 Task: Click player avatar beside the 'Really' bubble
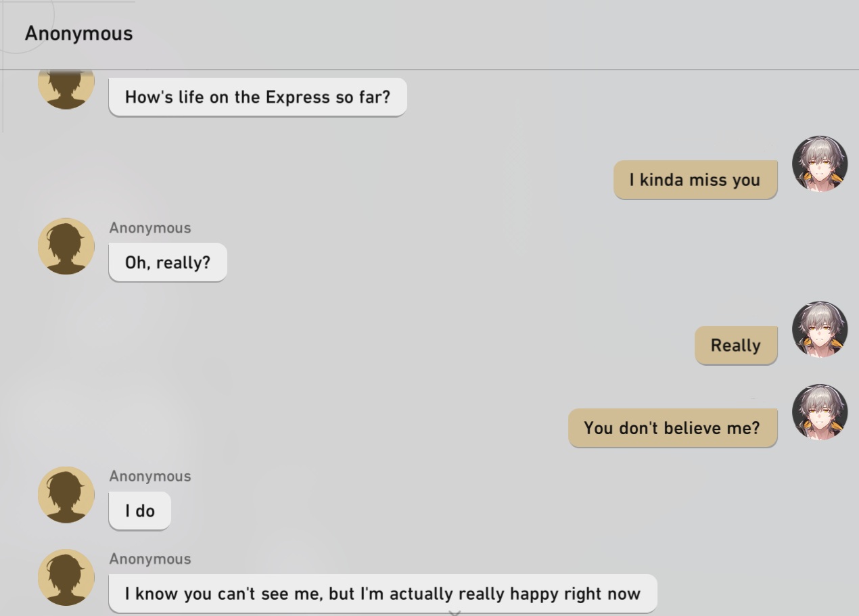coord(819,329)
